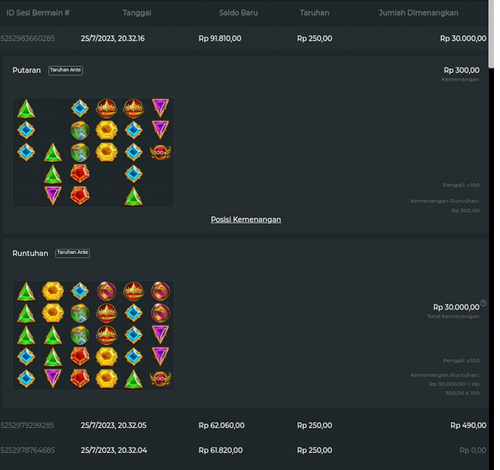The width and height of the screenshot is (500, 470).
Task: Click the top yellow hexagon in Runtuhan grid's second column
Action: coord(53,291)
